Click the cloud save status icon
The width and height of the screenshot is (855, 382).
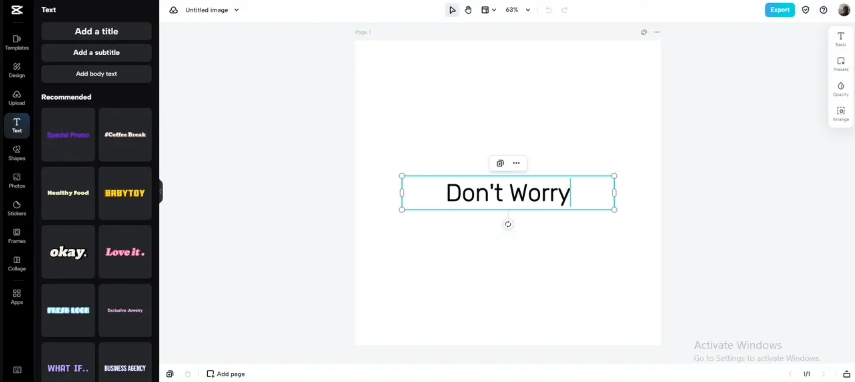coord(173,10)
